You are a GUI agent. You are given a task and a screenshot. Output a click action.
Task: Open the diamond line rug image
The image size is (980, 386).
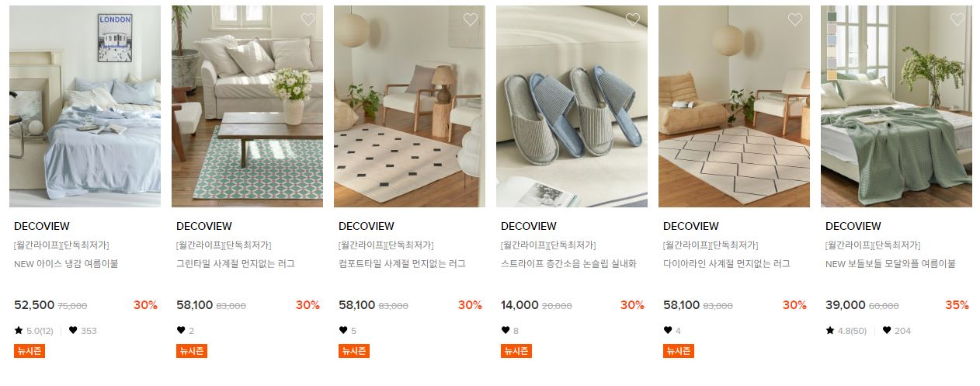(x=734, y=106)
